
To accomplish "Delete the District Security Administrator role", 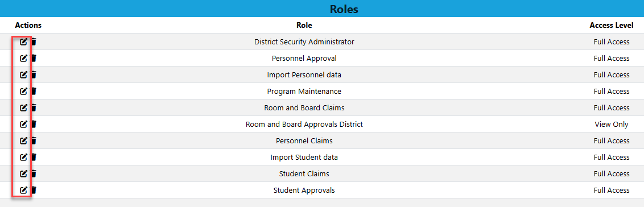I will coord(34,42).
